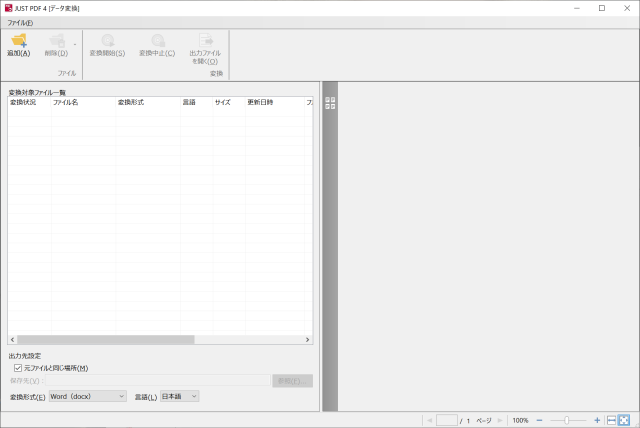Maximize the JUST PDF 4 window

pos(602,8)
